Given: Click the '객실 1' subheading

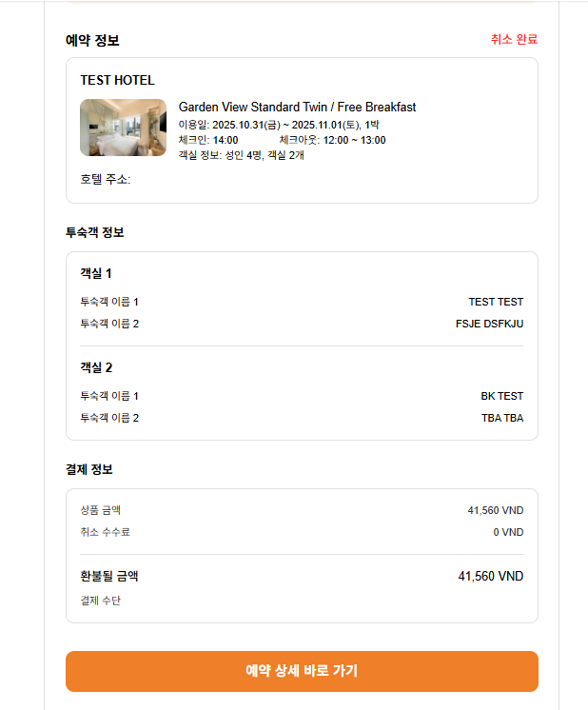Looking at the screenshot, I should point(96,274).
